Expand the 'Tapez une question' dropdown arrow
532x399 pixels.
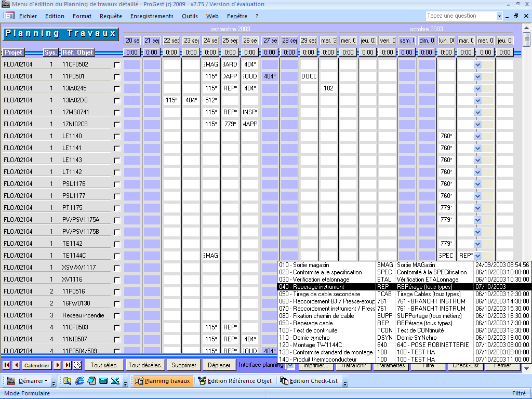(x=499, y=16)
